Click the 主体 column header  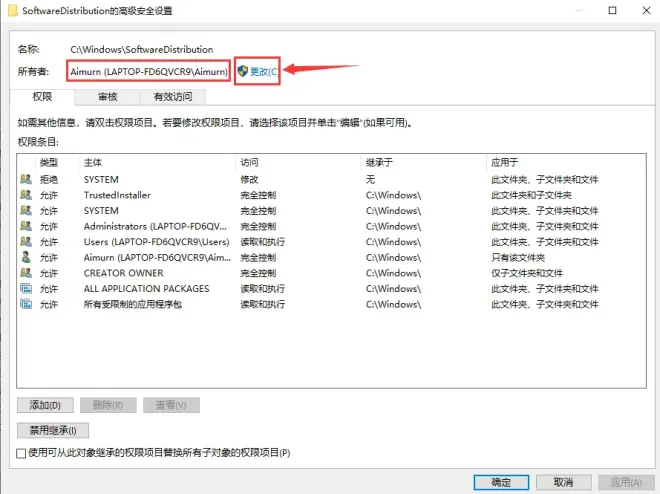click(x=93, y=162)
